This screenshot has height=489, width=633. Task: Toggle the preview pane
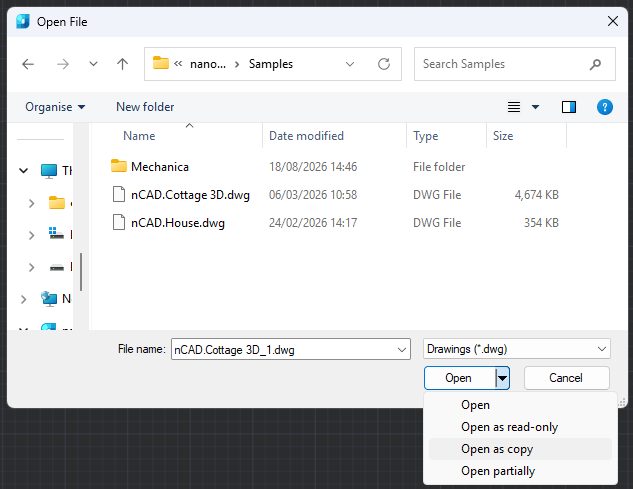pyautogui.click(x=569, y=107)
